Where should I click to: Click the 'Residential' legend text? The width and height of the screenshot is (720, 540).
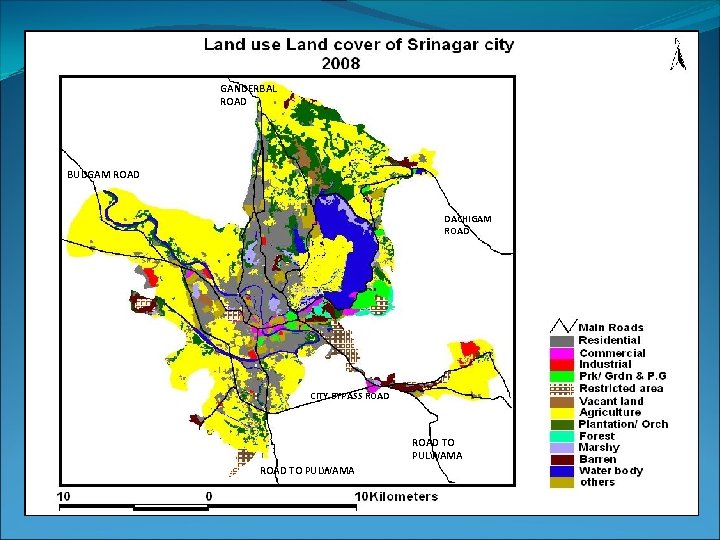point(609,340)
